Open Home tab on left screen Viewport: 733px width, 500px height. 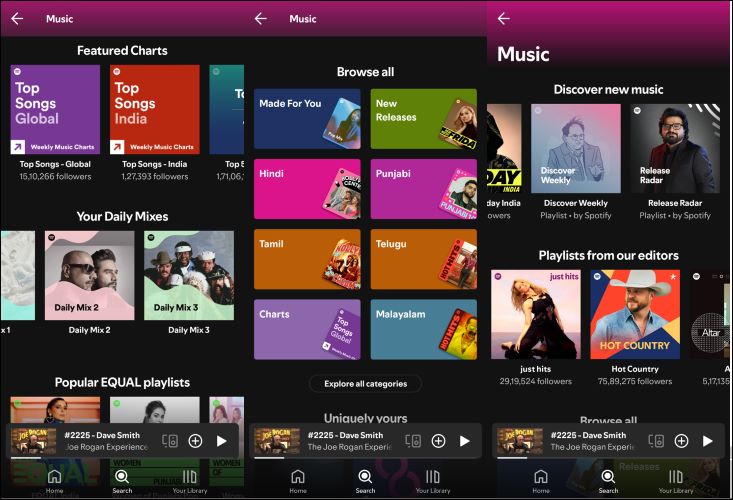pos(55,481)
